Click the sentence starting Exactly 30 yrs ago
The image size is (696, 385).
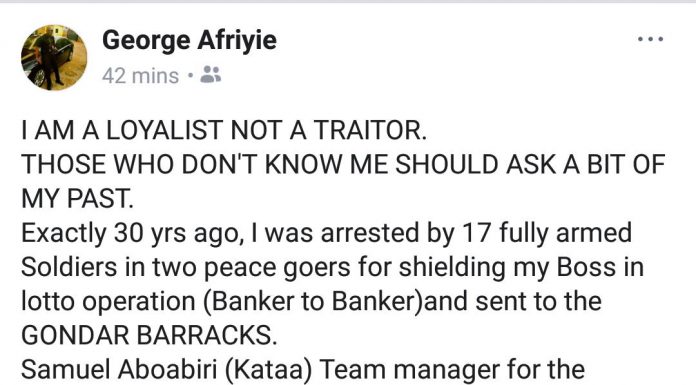click(326, 234)
